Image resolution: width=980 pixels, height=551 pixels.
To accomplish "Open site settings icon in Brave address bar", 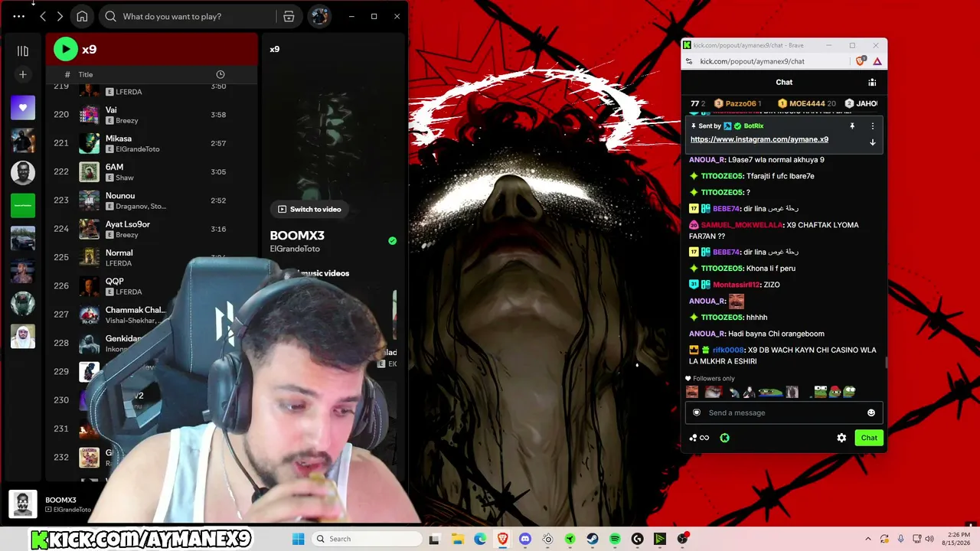I will click(x=689, y=61).
